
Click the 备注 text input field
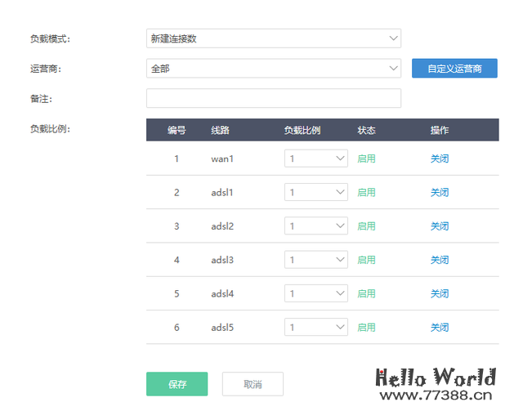pos(273,99)
